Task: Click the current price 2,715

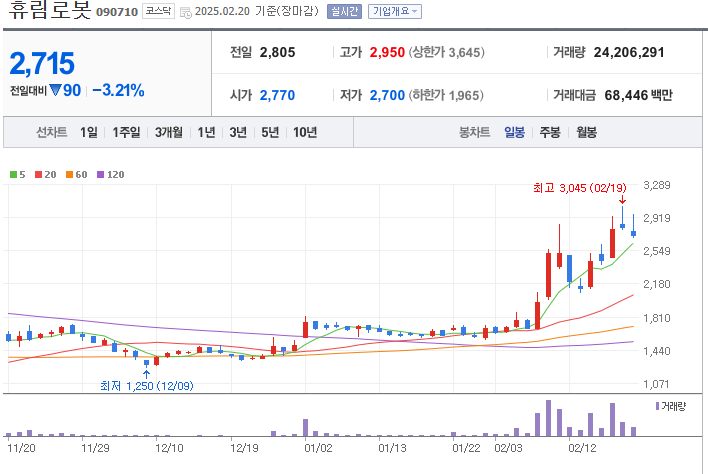Action: pos(42,63)
